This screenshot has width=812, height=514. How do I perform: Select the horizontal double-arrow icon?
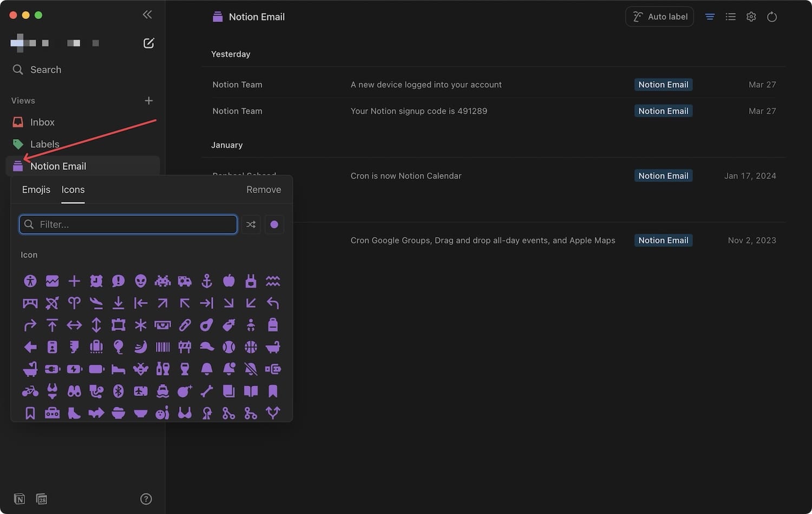tap(74, 325)
